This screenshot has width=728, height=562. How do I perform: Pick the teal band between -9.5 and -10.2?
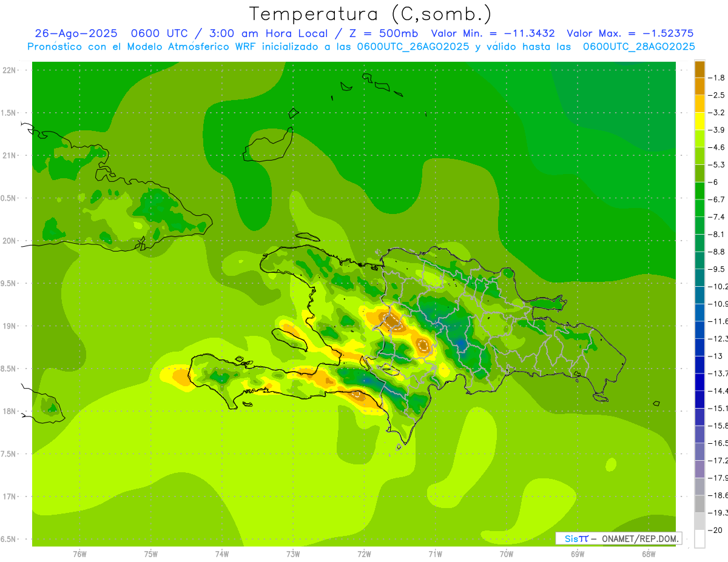pos(699,278)
